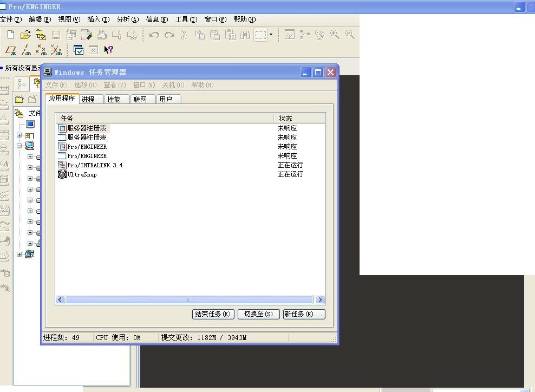Open the 编辑(E) menu

coord(40,19)
